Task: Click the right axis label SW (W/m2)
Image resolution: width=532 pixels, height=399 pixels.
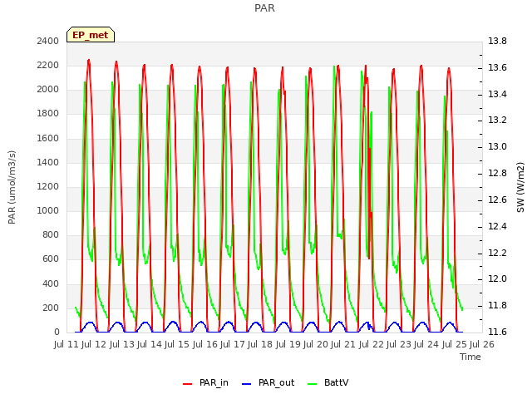Action: point(520,187)
